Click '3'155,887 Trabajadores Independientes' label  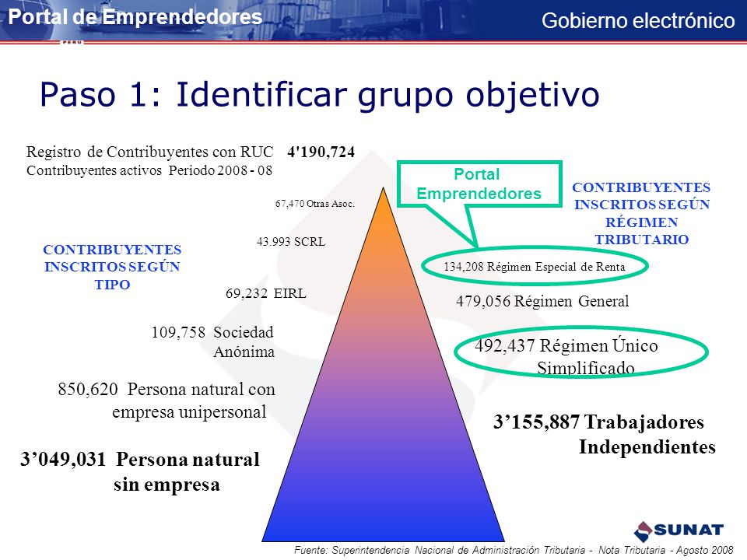pyautogui.click(x=605, y=434)
